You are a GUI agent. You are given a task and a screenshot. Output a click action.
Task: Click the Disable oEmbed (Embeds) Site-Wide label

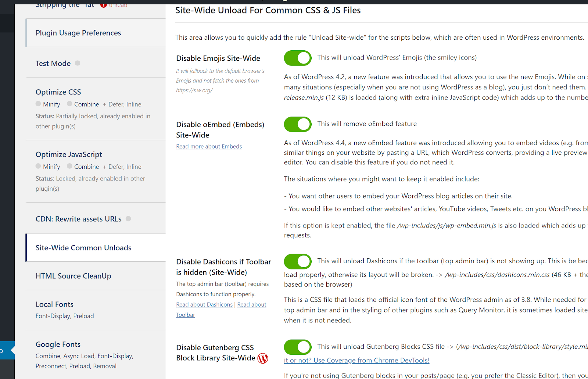pos(220,130)
